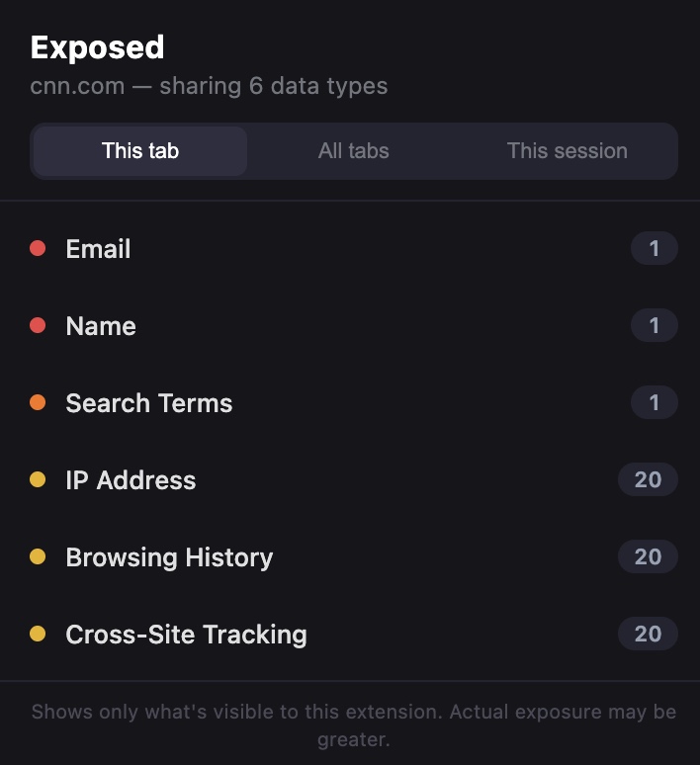Open the This session tab
Image resolution: width=700 pixels, height=765 pixels.
[567, 151]
